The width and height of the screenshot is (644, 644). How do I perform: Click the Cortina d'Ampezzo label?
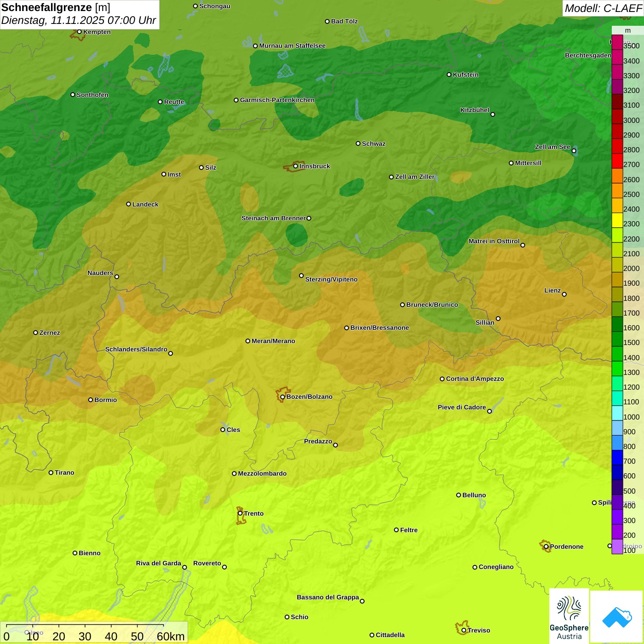point(475,379)
